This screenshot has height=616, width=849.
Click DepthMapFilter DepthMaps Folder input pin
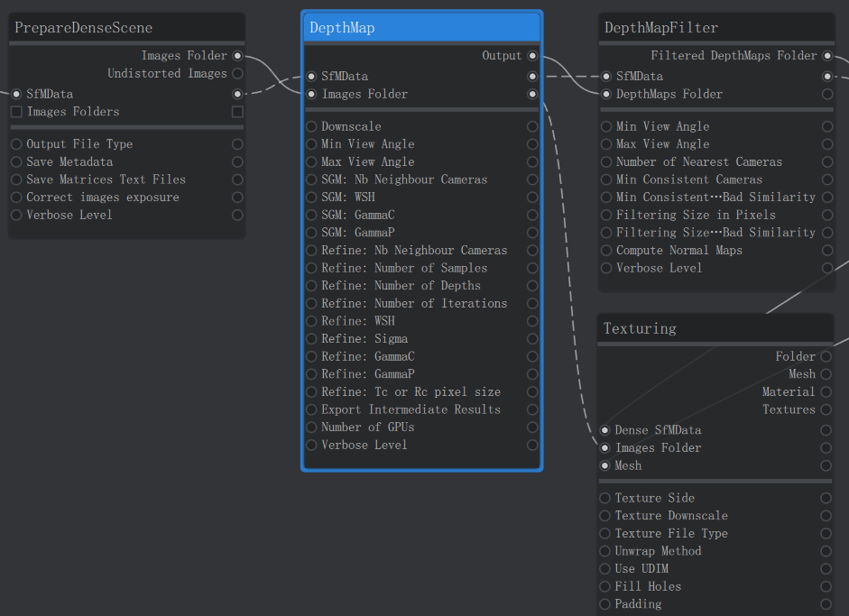click(606, 94)
